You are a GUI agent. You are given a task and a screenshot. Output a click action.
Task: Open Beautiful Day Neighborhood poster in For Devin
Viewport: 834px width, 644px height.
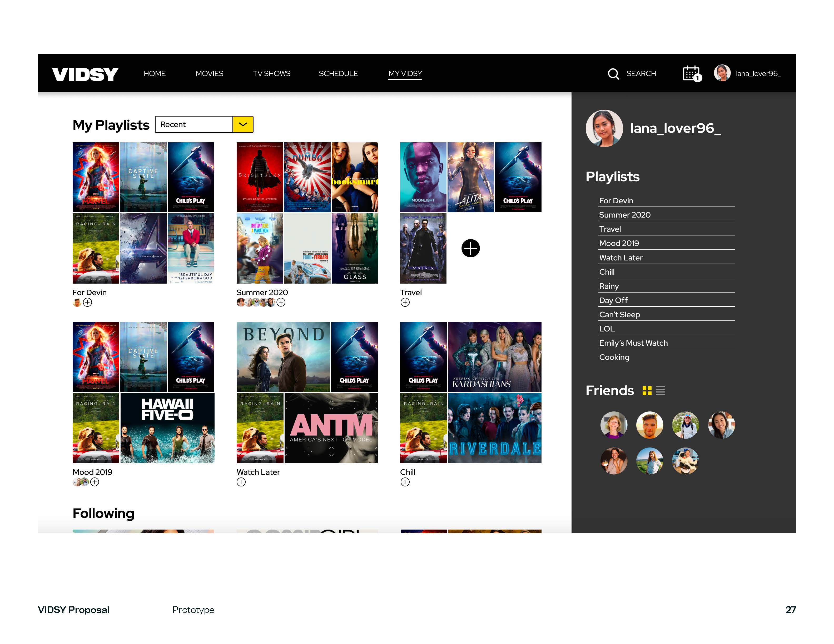click(x=191, y=248)
